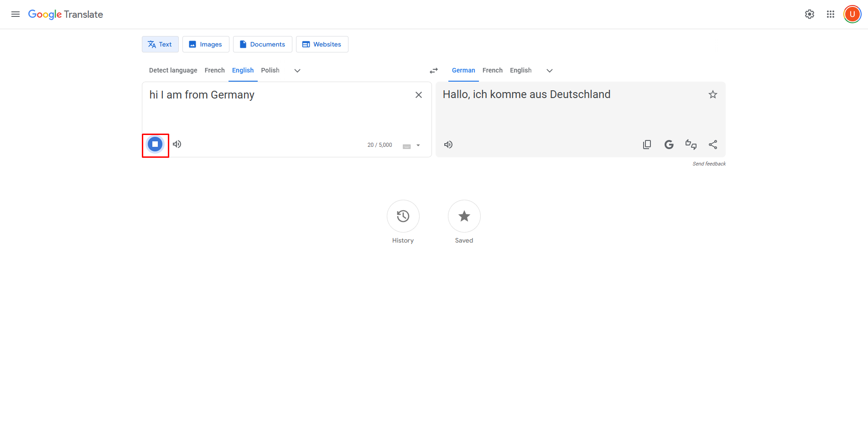Open translation History
Image resolution: width=868 pixels, height=430 pixels.
pyautogui.click(x=403, y=216)
